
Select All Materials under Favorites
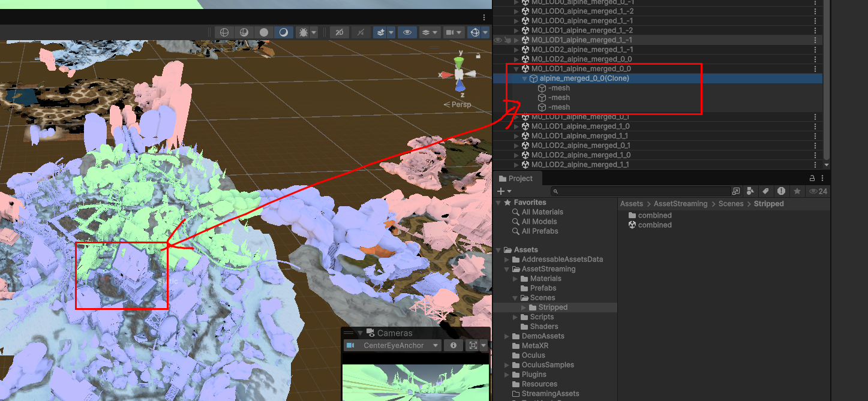coord(542,212)
